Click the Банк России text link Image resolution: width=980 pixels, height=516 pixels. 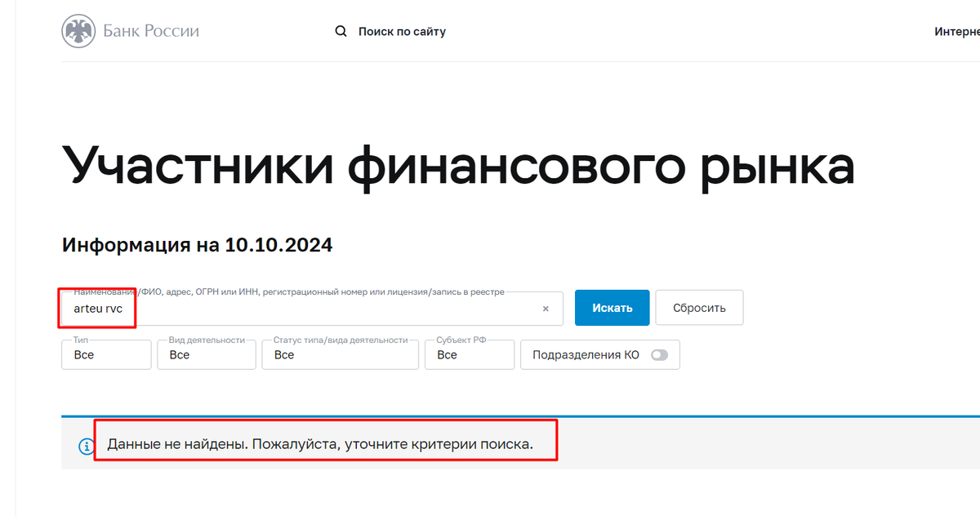(x=151, y=32)
